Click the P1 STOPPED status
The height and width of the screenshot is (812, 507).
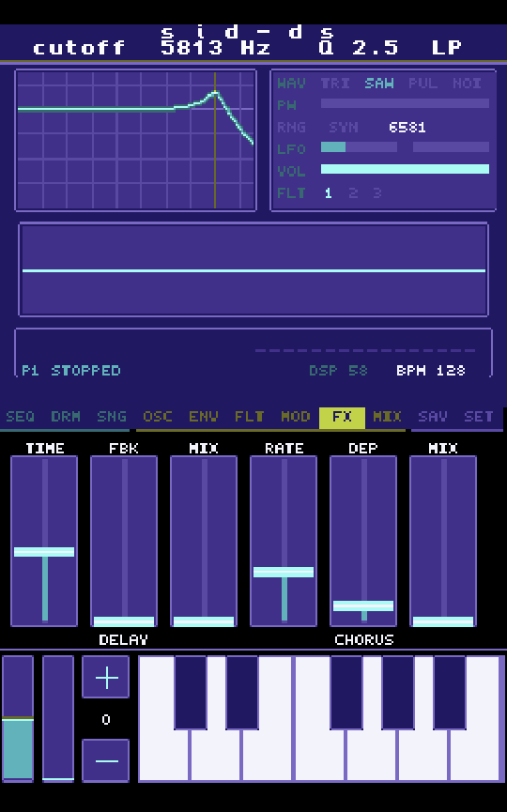(71, 371)
